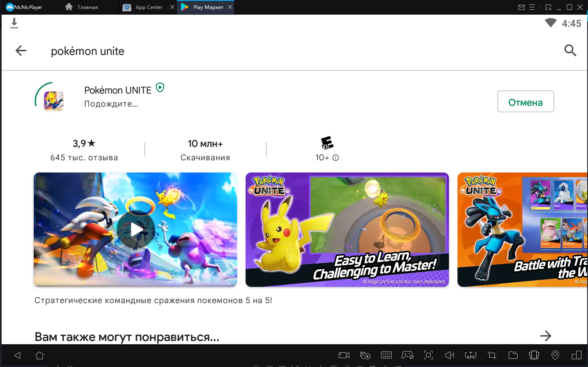
Task: Click the volume speaker icon
Action: click(x=449, y=355)
